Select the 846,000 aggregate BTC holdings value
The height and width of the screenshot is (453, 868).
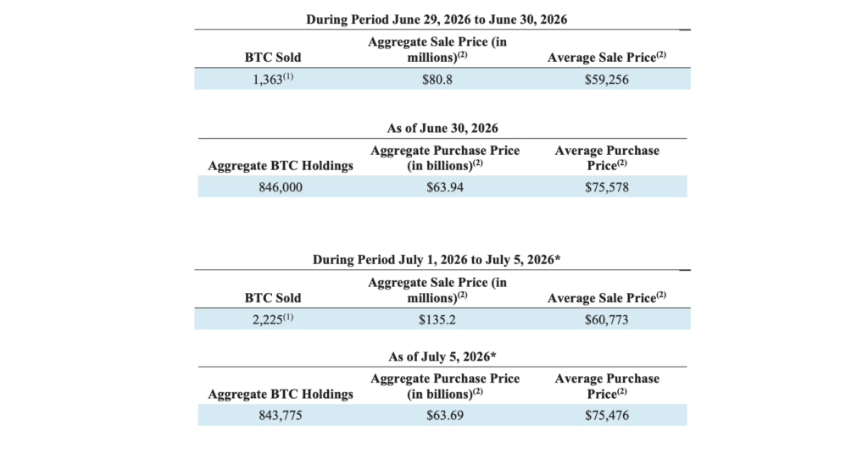coord(281,187)
